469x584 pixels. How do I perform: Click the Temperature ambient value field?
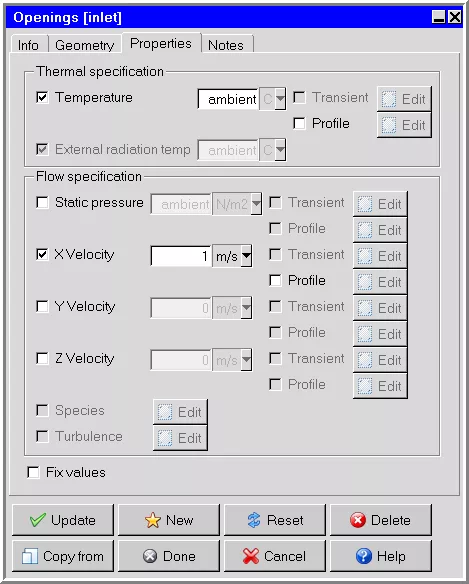[x=228, y=99]
